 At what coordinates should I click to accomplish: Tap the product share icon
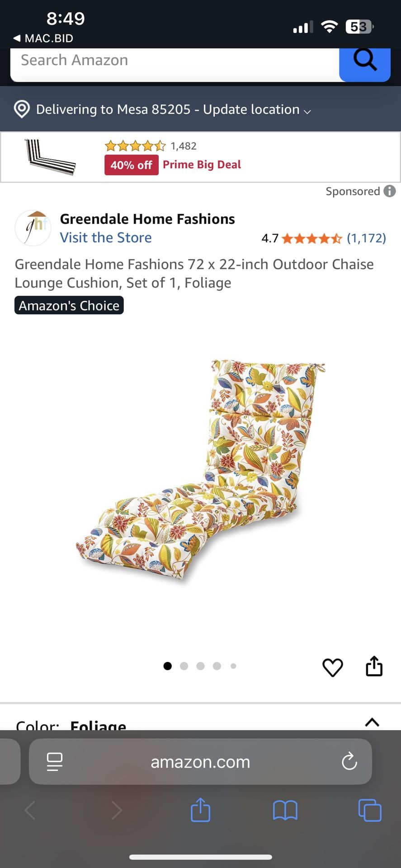(374, 666)
